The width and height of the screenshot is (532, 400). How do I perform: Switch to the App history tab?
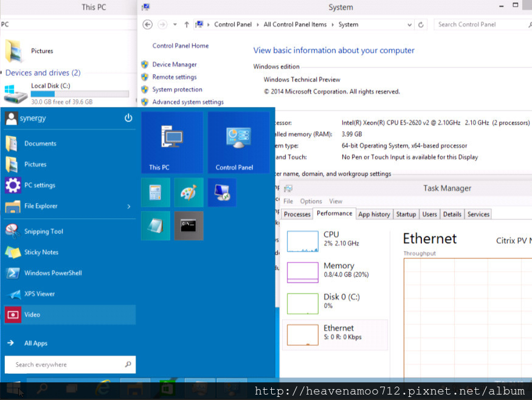tap(375, 214)
